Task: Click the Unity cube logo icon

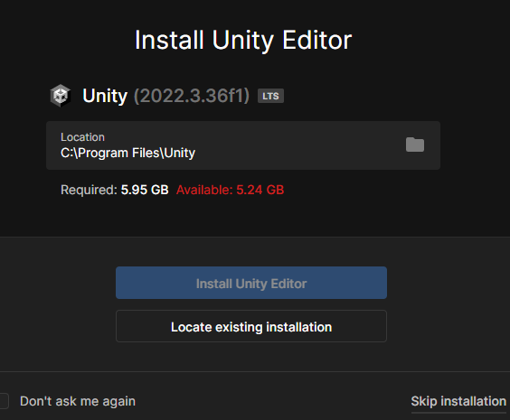Action: 61,96
